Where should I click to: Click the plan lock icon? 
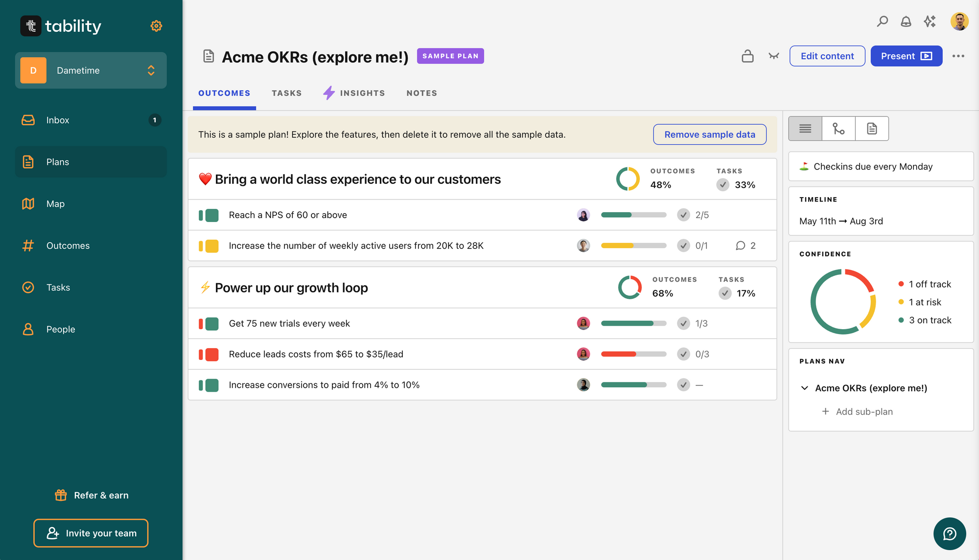[747, 56]
